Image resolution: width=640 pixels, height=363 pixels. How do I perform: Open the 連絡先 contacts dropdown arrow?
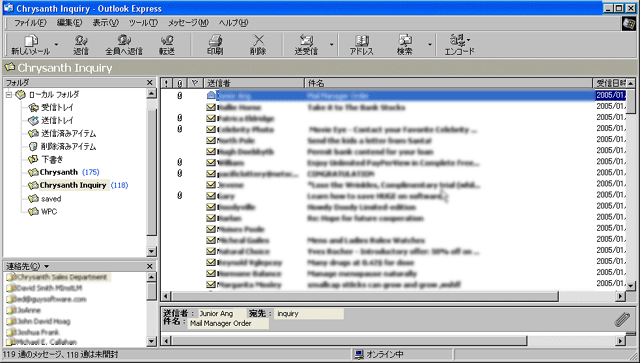(47, 267)
